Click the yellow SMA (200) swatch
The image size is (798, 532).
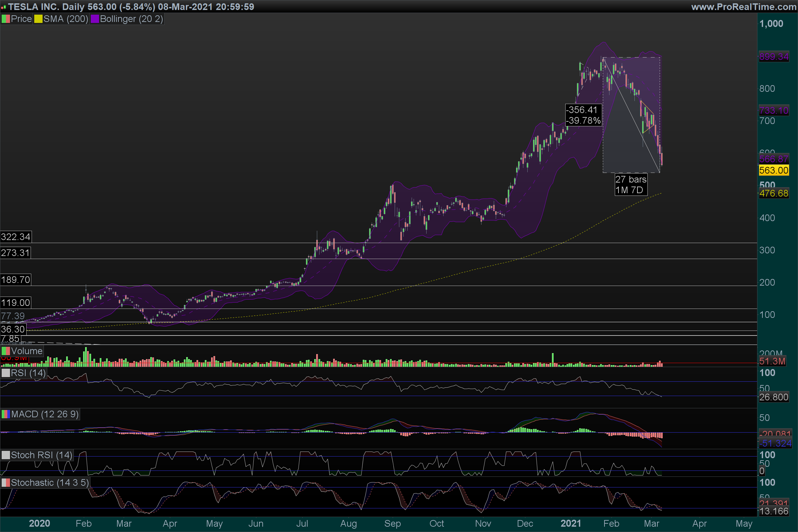click(38, 19)
